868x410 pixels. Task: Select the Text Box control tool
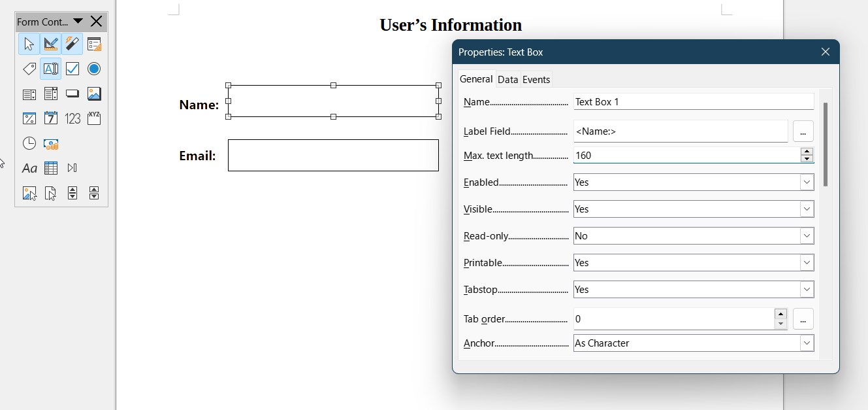tap(50, 69)
